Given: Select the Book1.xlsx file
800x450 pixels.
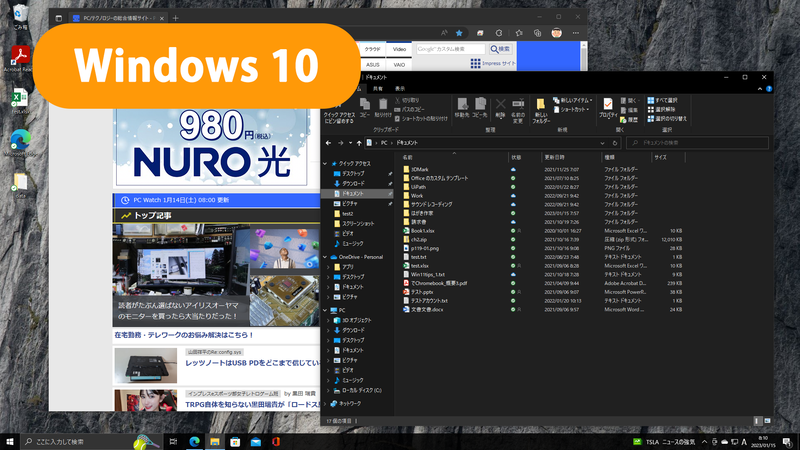Looking at the screenshot, I should (422, 231).
